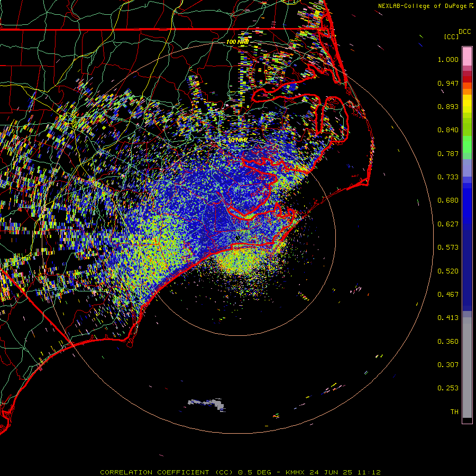
Task: Select the 1.000 scale value
Action: pos(448,59)
